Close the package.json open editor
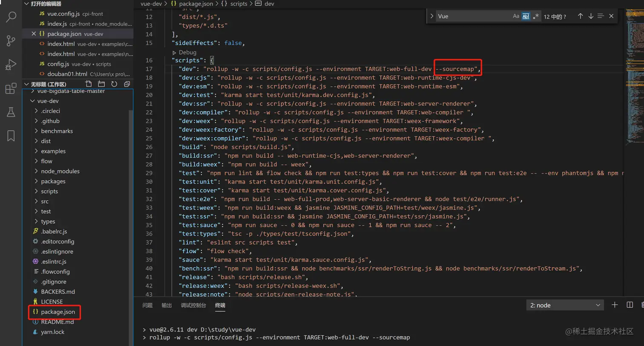The width and height of the screenshot is (644, 346). pyautogui.click(x=34, y=34)
